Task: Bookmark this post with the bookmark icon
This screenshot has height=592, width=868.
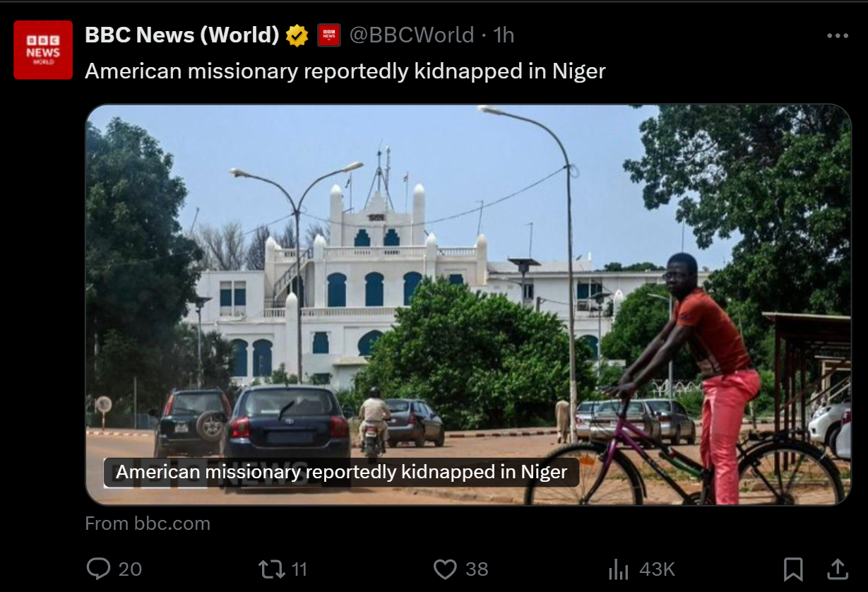Action: coord(793,569)
